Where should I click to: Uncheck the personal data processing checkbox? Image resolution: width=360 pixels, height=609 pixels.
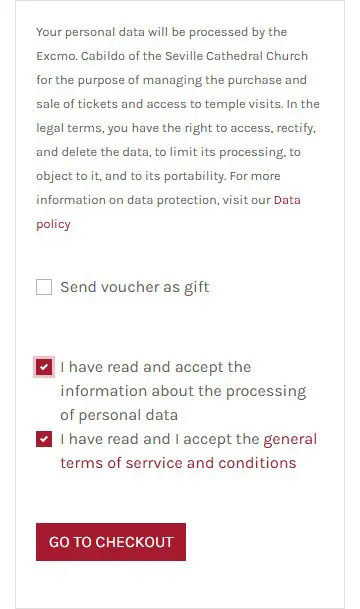point(44,367)
